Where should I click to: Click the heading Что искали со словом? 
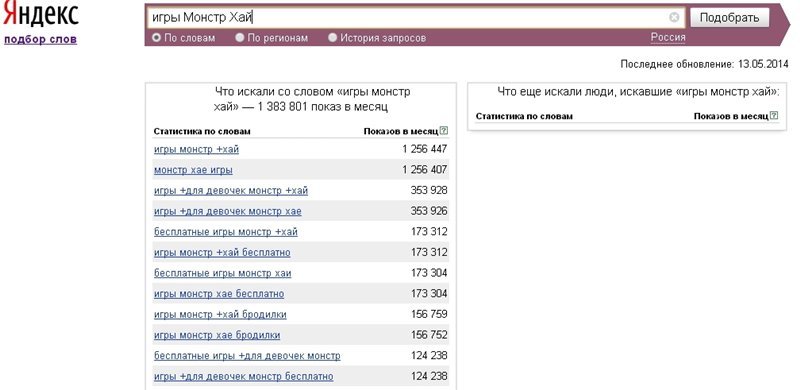[312, 100]
